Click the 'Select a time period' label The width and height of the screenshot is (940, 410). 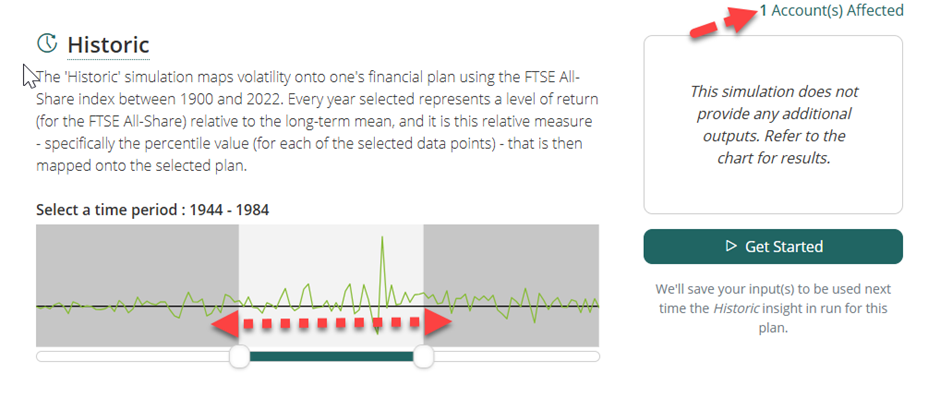pyautogui.click(x=152, y=209)
